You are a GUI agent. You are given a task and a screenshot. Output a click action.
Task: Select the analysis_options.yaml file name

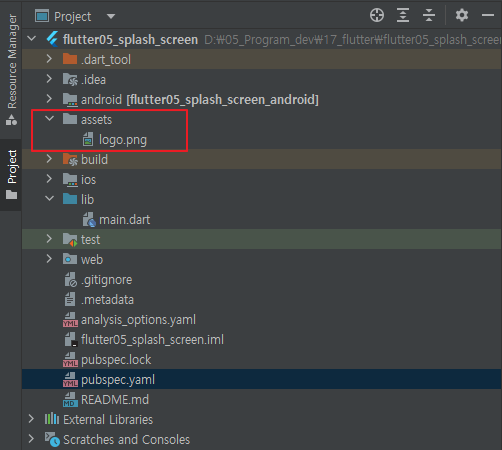(138, 320)
